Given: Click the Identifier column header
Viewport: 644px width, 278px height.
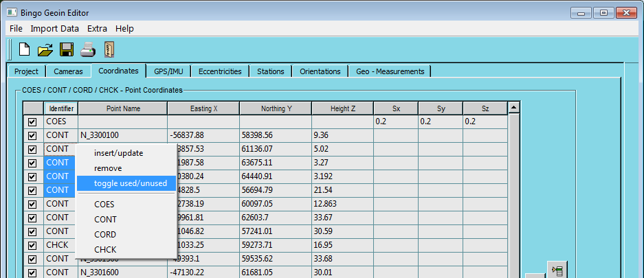Looking at the screenshot, I should (61, 108).
